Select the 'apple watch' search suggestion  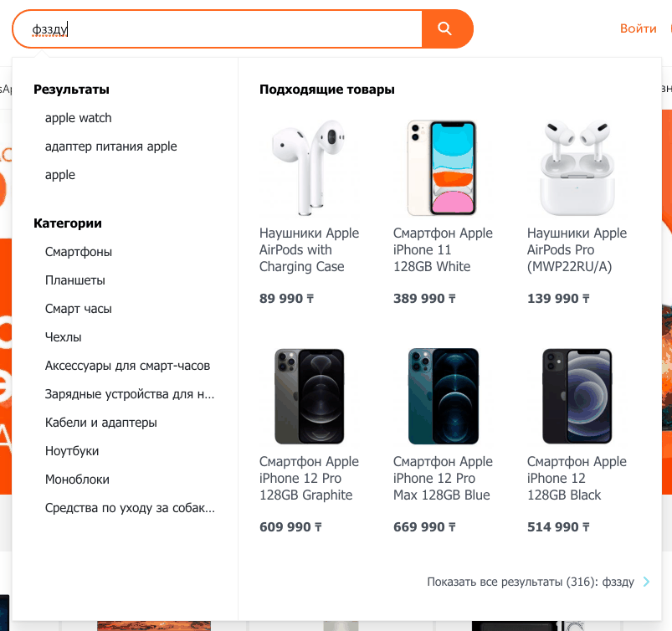click(x=79, y=118)
